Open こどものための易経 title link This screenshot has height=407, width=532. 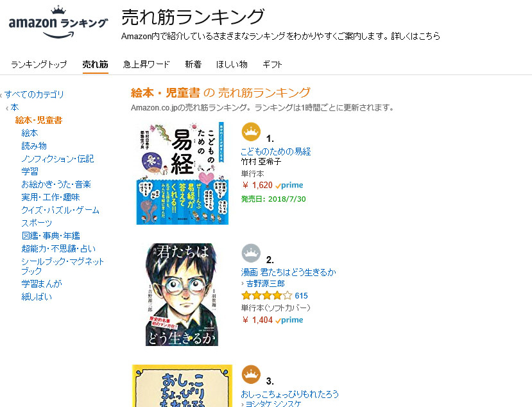click(x=276, y=152)
